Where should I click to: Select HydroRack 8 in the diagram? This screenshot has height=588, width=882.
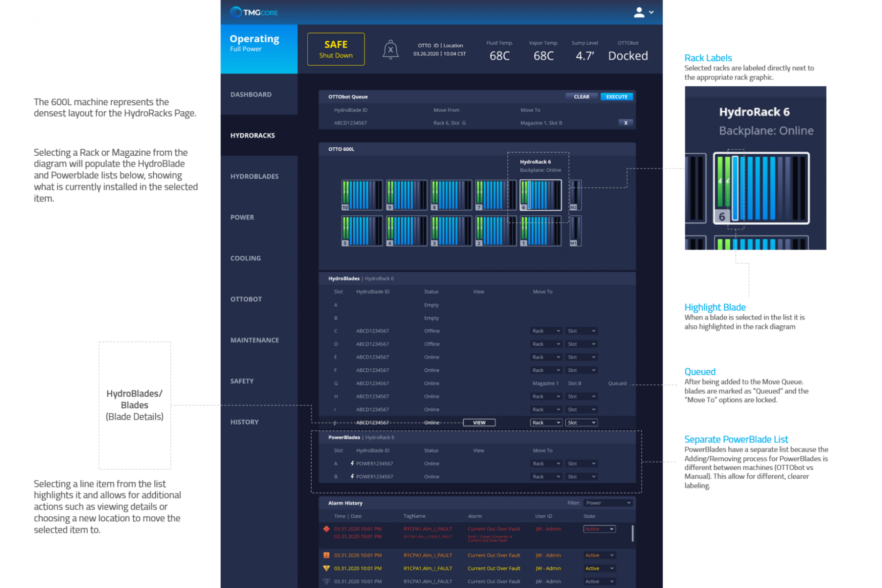(451, 195)
